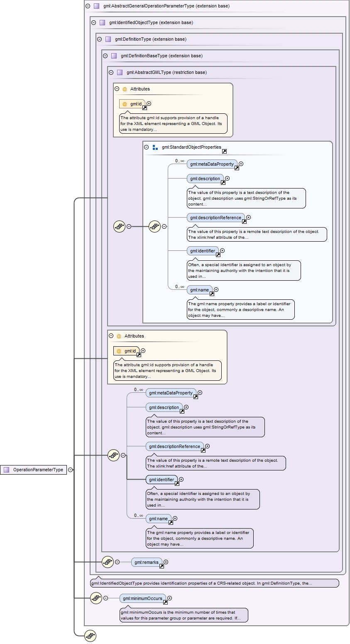Collapse the gml:IdentifiedObjectType extension base
Viewport: 350px width, 644px height.
click(x=93, y=23)
